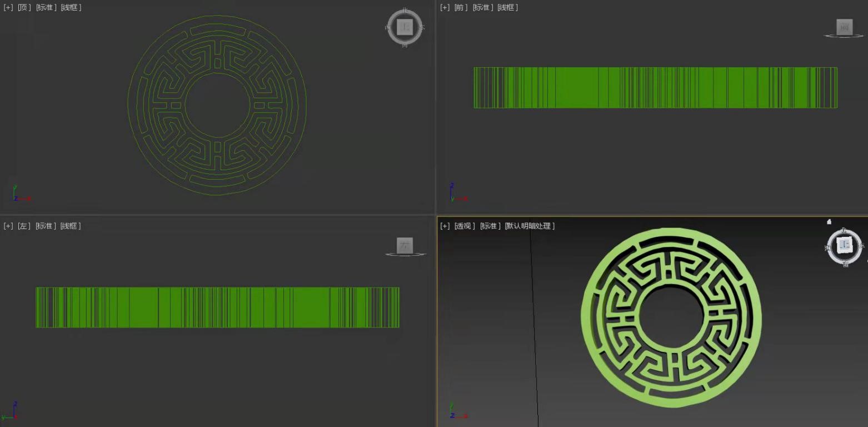Click the ViewCube face in the Perspective viewport
868x427 pixels.
click(845, 245)
